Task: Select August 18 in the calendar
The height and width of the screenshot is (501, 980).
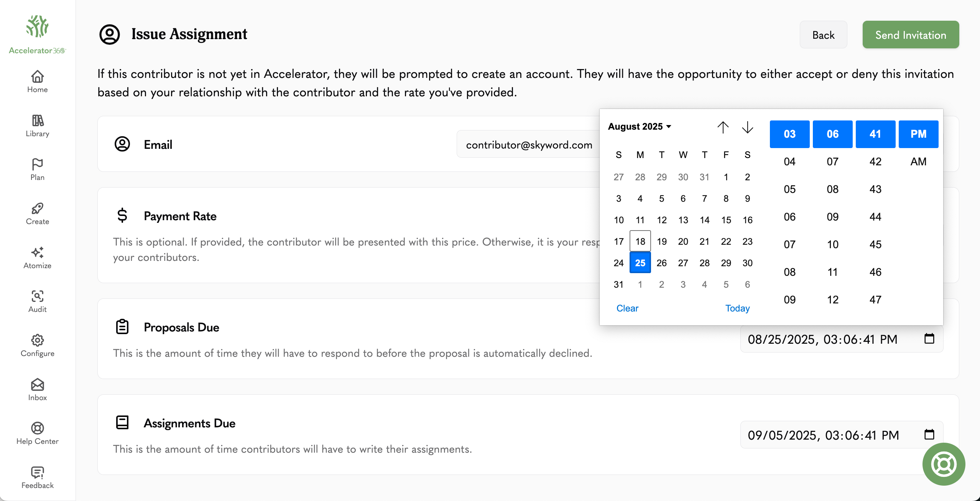Action: [640, 241]
